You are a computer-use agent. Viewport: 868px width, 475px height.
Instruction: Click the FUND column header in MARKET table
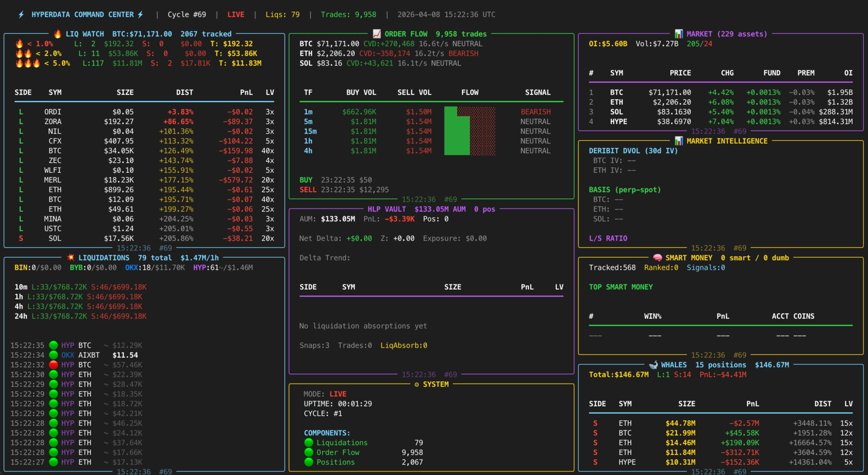pos(771,73)
